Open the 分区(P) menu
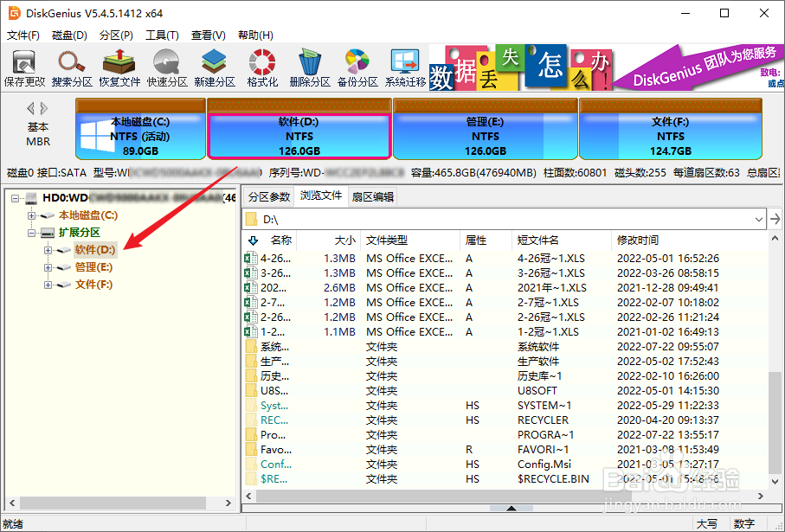Viewport: 785px width, 532px height. 116,35
